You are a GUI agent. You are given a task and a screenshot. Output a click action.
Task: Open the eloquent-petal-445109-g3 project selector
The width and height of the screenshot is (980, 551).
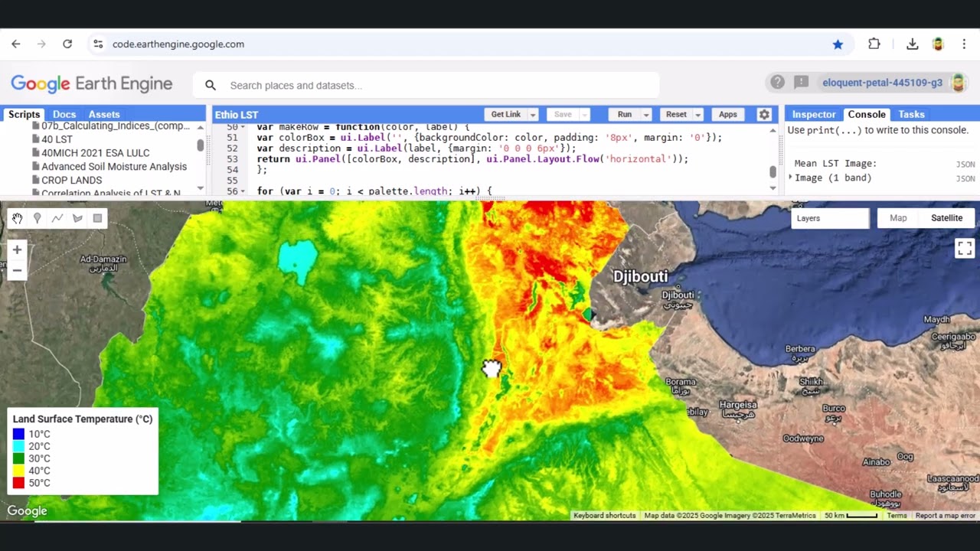(x=882, y=83)
